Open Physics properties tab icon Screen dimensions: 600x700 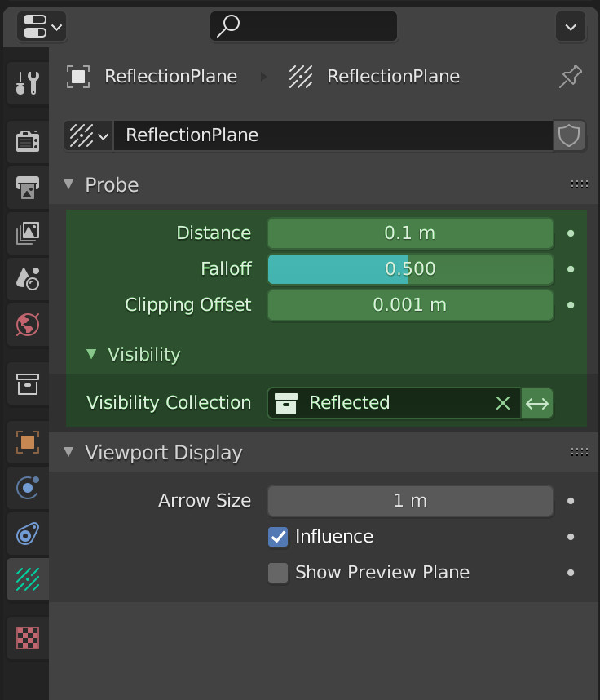[28, 488]
